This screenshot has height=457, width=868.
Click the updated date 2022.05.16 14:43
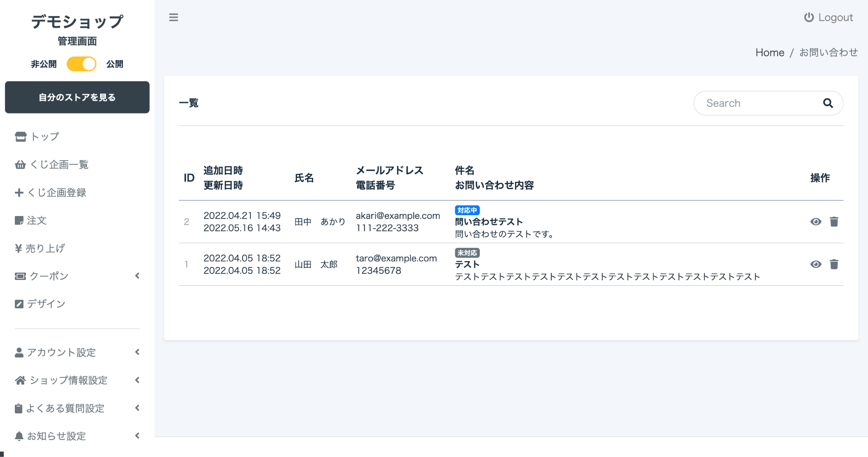242,228
